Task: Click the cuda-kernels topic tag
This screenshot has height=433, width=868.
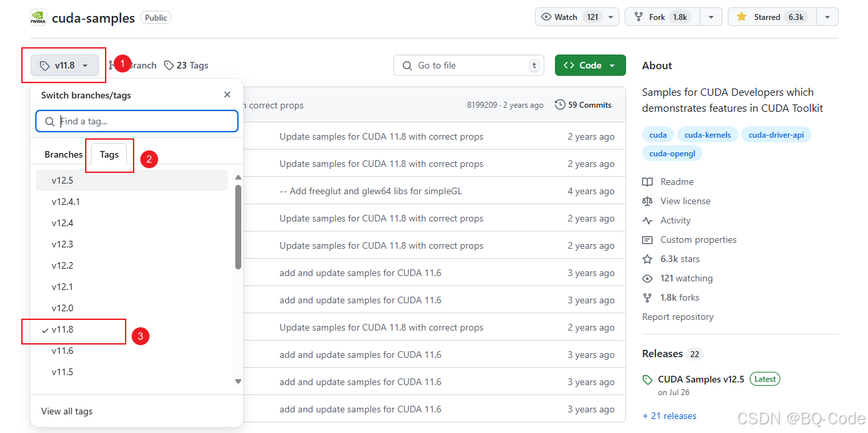Action: pyautogui.click(x=707, y=134)
